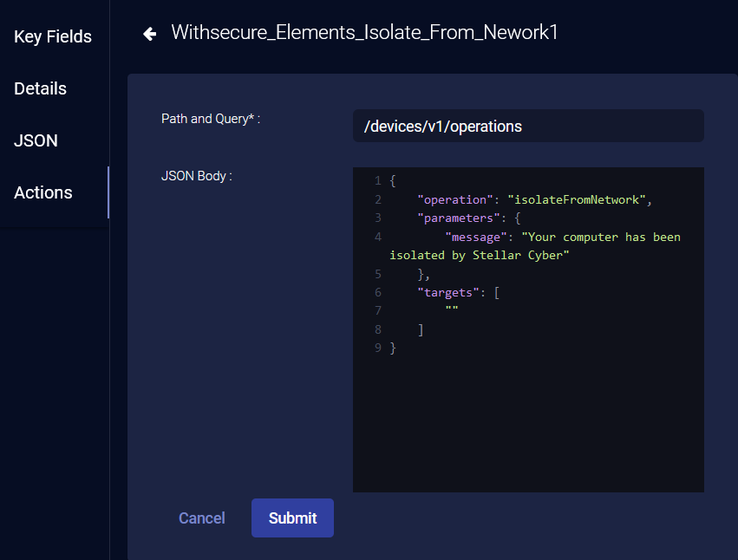Submit the isolate action
Viewport: 738px width, 560px height.
click(x=292, y=518)
